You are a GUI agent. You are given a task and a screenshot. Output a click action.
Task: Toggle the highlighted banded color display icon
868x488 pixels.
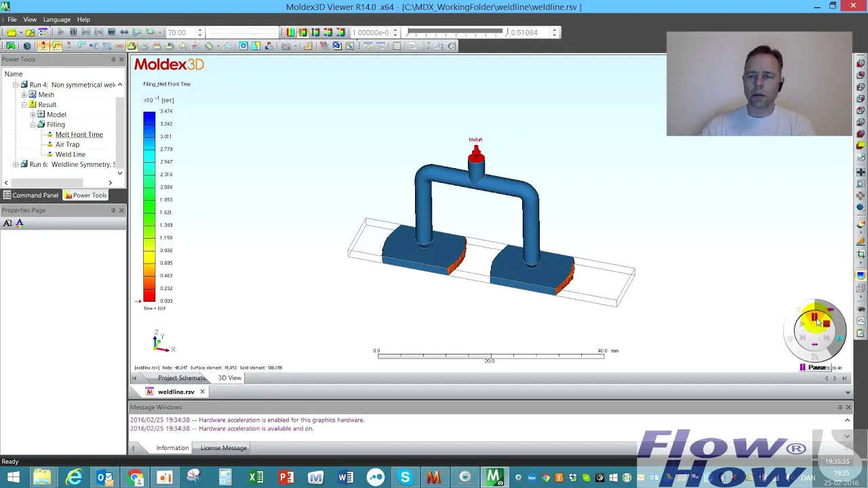tap(303, 32)
